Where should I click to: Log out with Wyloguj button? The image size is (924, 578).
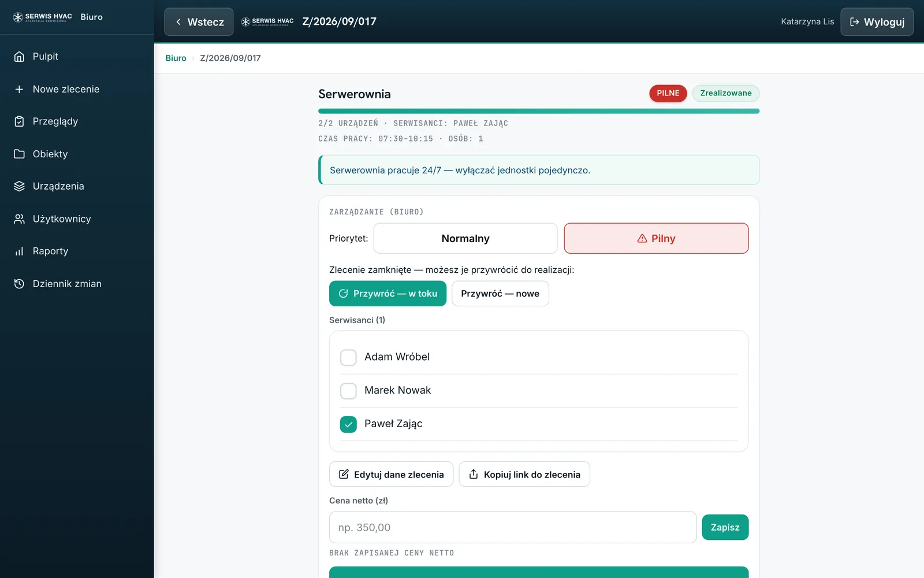pos(877,22)
